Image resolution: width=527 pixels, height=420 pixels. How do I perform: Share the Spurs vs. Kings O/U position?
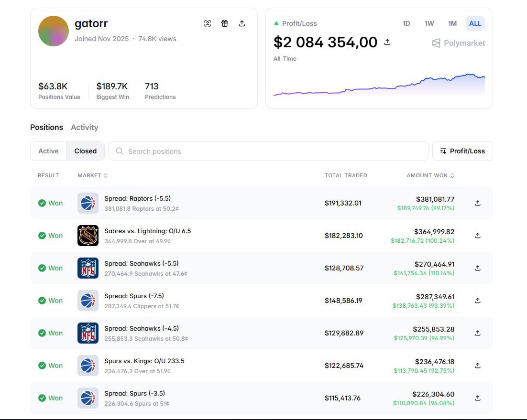(x=477, y=366)
